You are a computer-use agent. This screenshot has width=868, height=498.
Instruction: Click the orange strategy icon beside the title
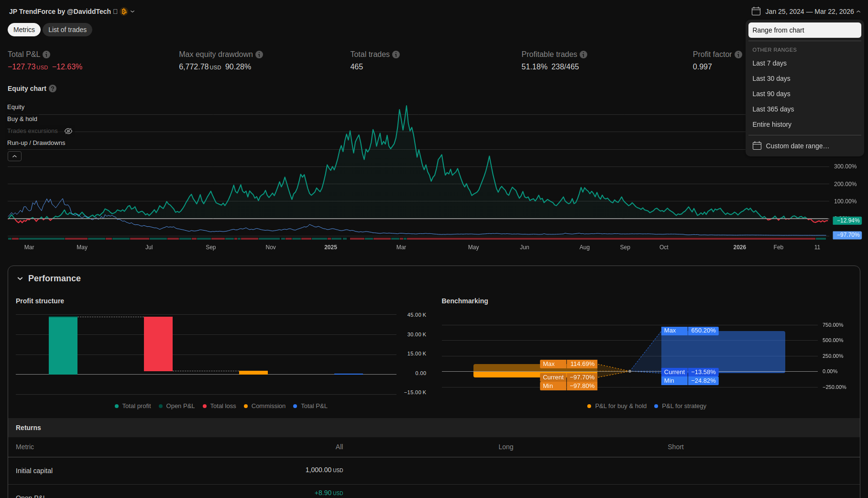tap(124, 11)
